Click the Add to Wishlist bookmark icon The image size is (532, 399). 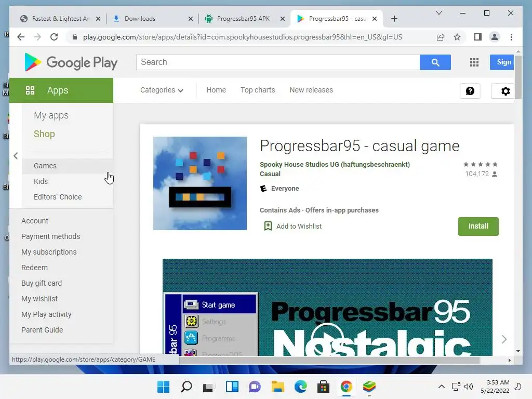click(268, 226)
